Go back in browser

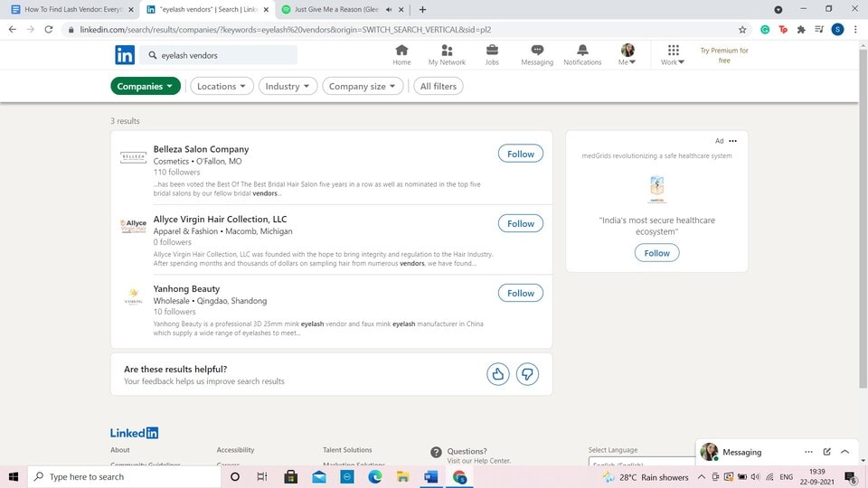(x=13, y=29)
